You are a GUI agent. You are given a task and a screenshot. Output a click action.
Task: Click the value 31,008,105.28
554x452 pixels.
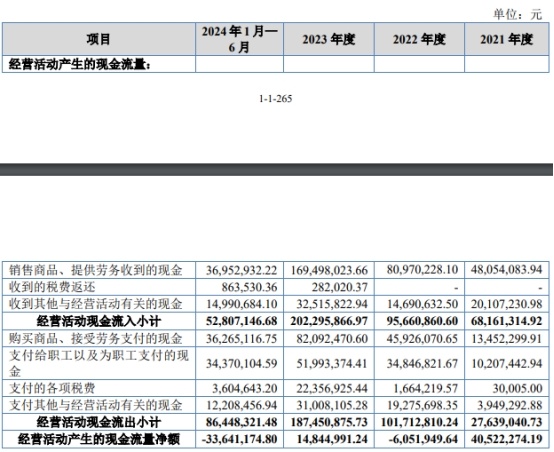(x=332, y=405)
